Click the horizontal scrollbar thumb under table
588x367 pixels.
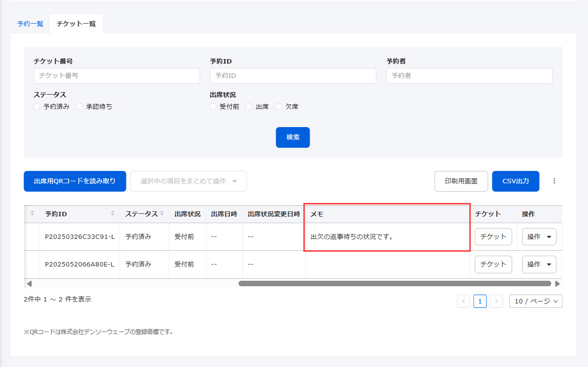(x=394, y=284)
